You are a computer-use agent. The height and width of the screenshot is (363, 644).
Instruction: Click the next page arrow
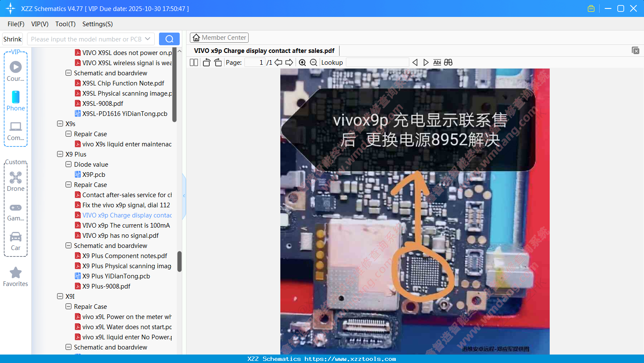[288, 62]
